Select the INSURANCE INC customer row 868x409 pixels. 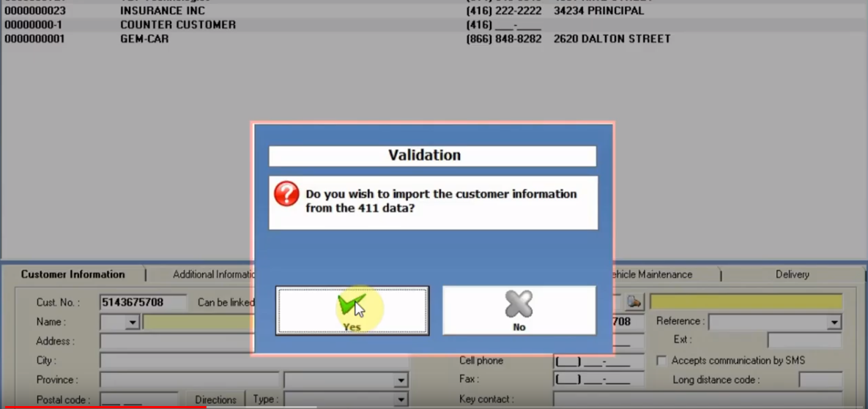434,11
